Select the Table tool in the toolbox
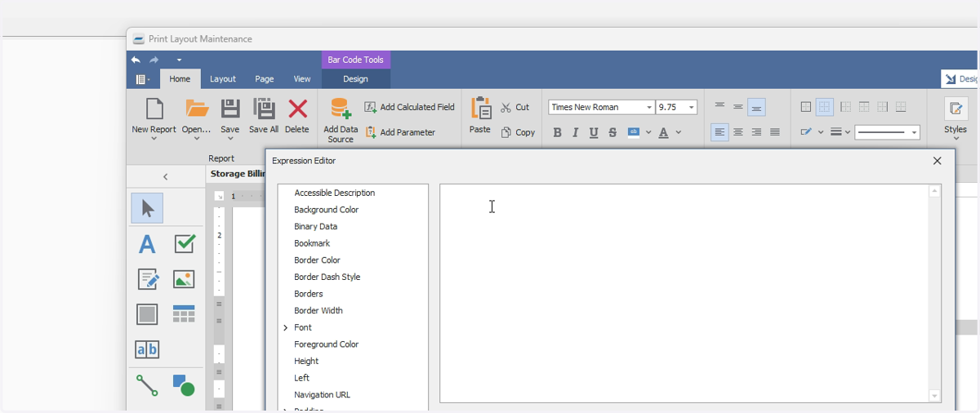The height and width of the screenshot is (413, 980). pos(184,314)
